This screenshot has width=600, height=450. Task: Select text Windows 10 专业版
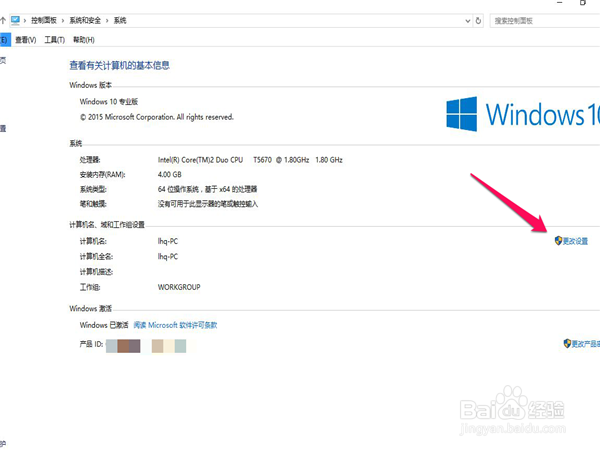click(x=109, y=102)
